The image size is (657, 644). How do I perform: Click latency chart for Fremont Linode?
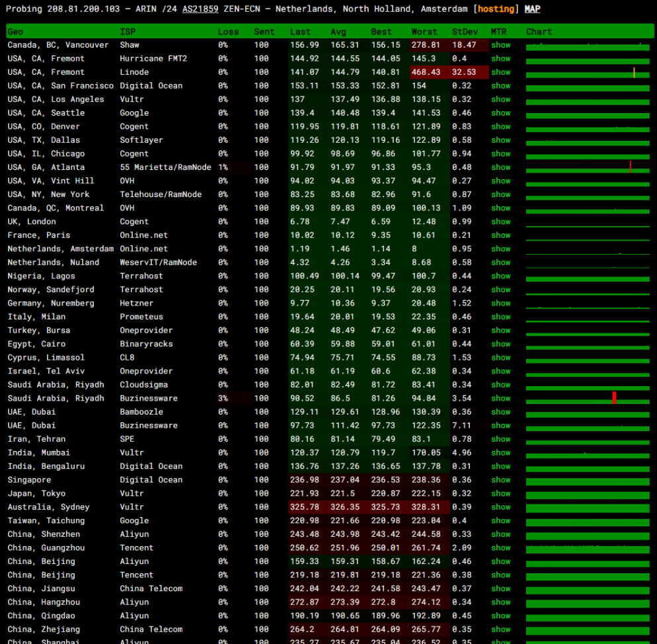coord(588,72)
